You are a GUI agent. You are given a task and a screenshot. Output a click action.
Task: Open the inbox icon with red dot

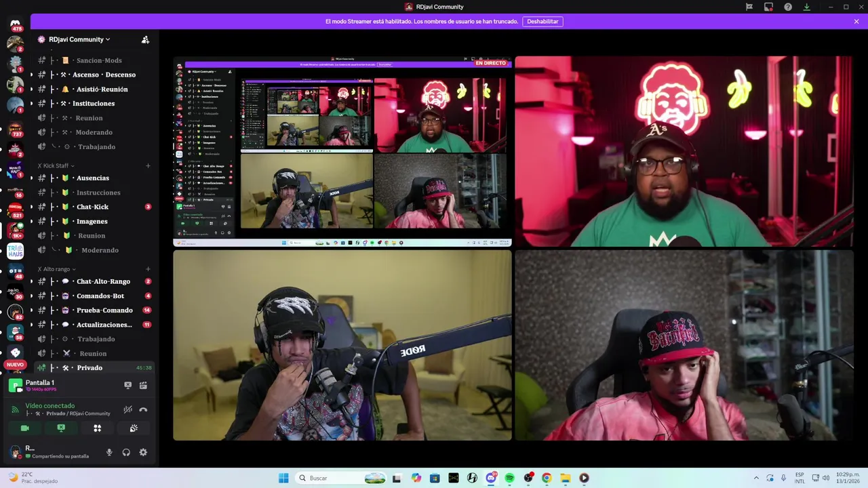(x=768, y=7)
